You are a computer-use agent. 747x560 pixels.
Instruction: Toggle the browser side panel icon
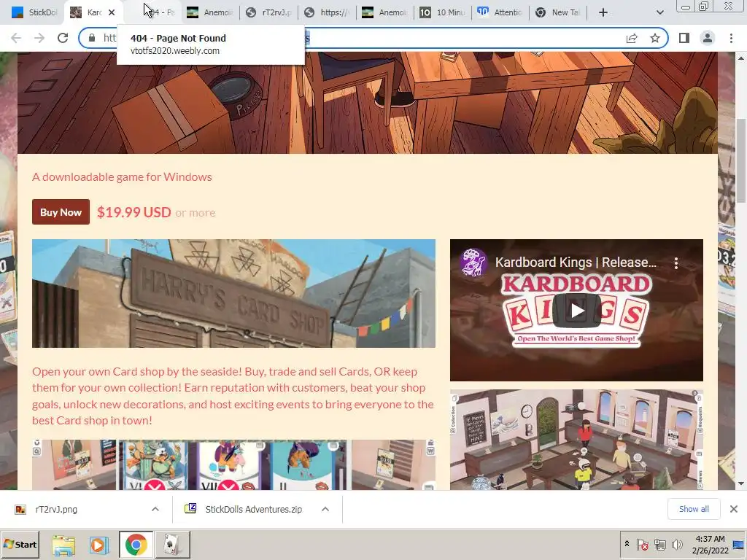(684, 38)
